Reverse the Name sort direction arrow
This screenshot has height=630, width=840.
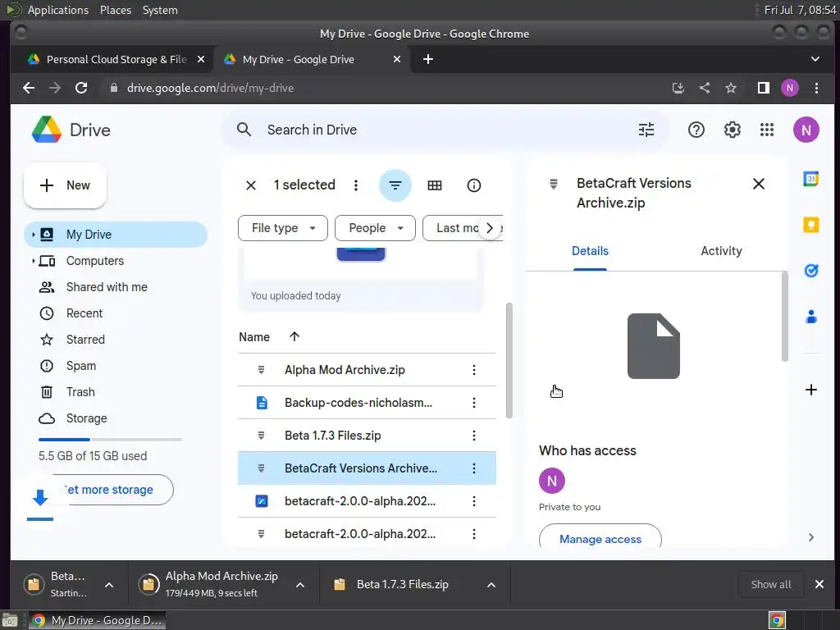point(294,336)
